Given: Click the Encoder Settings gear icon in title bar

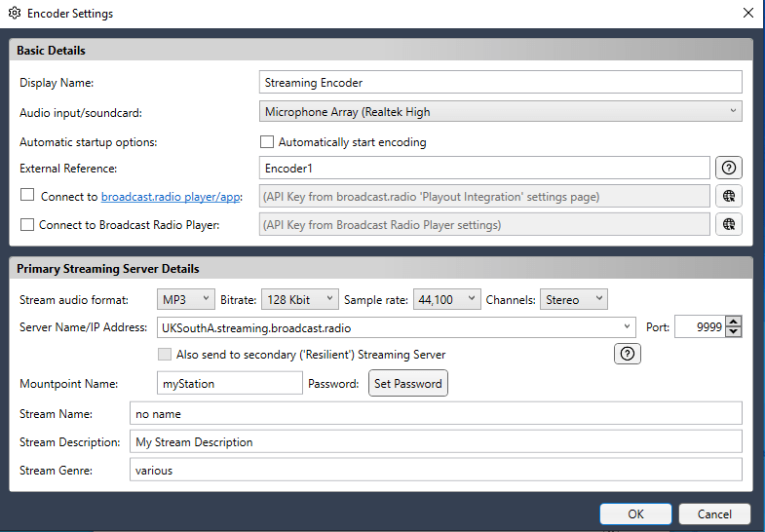Looking at the screenshot, I should coord(15,14).
